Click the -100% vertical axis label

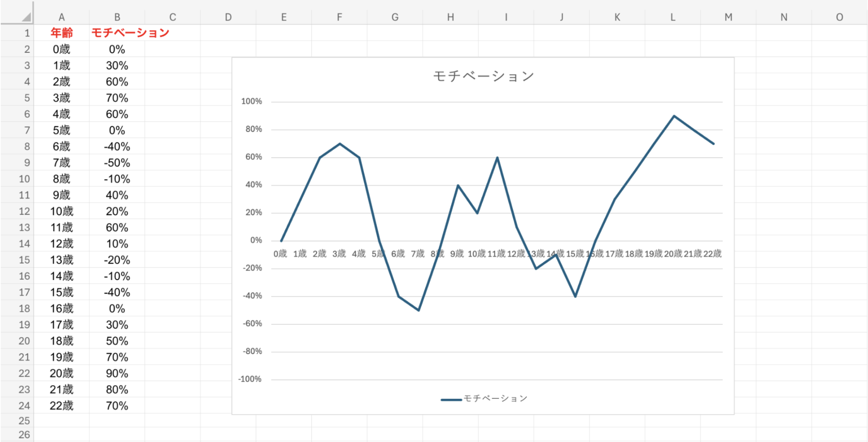tap(250, 379)
